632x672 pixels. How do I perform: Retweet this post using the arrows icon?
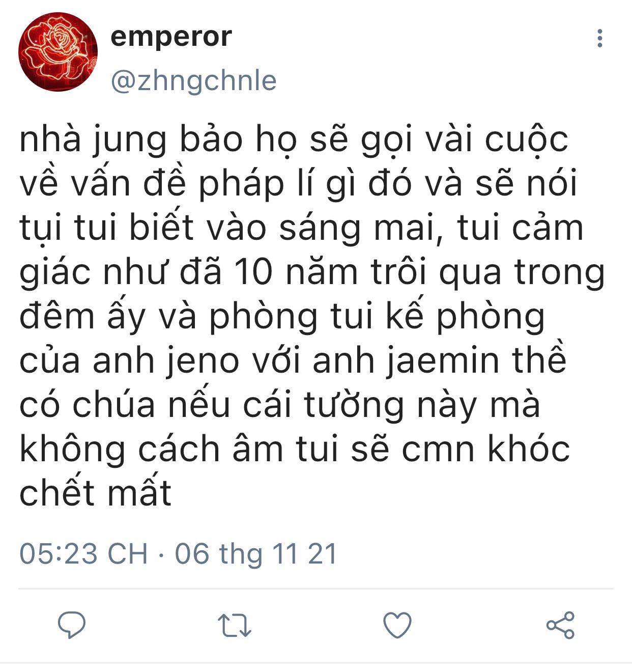[235, 626]
